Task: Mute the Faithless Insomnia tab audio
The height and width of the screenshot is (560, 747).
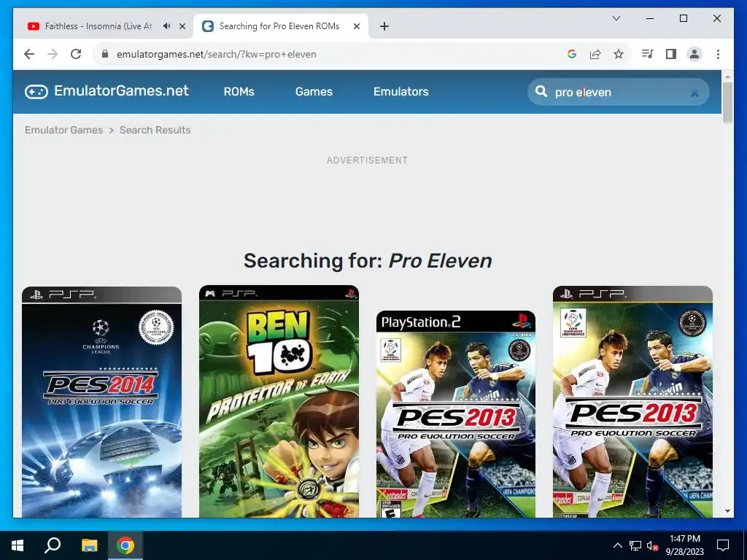Action: (x=166, y=26)
